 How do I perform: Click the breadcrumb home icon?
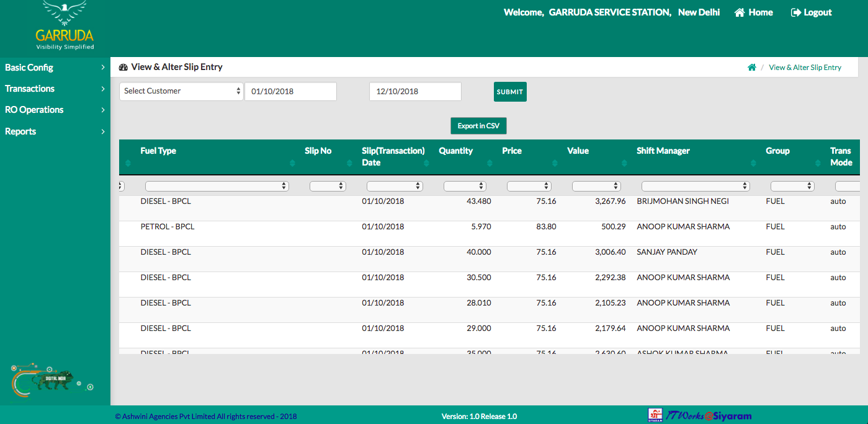(x=752, y=67)
